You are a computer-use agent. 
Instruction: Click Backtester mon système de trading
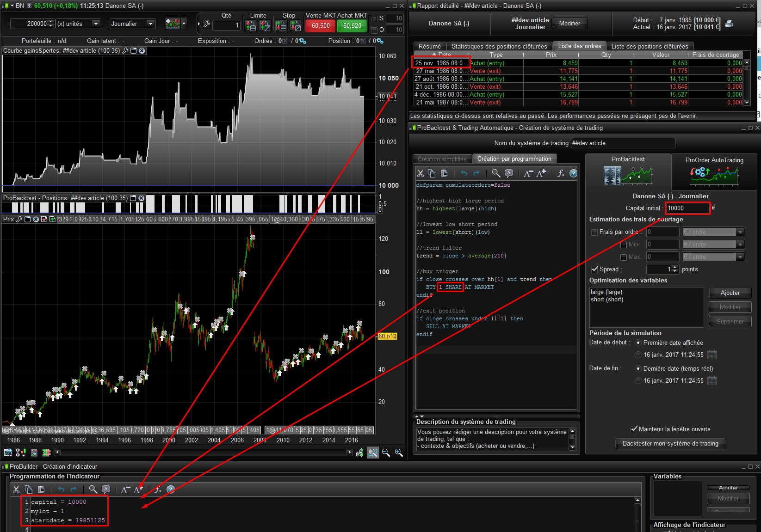(x=670, y=444)
